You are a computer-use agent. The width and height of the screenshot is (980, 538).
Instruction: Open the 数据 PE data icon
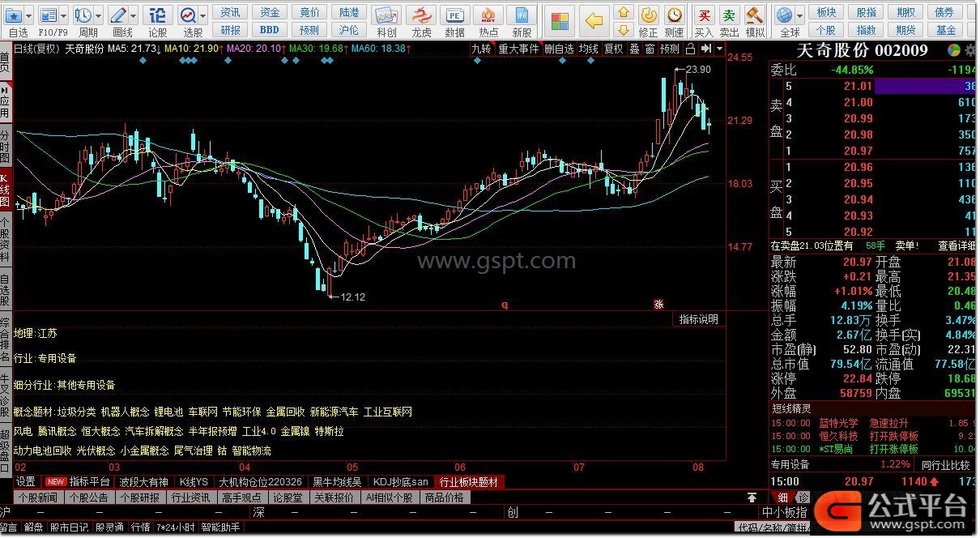(x=455, y=15)
